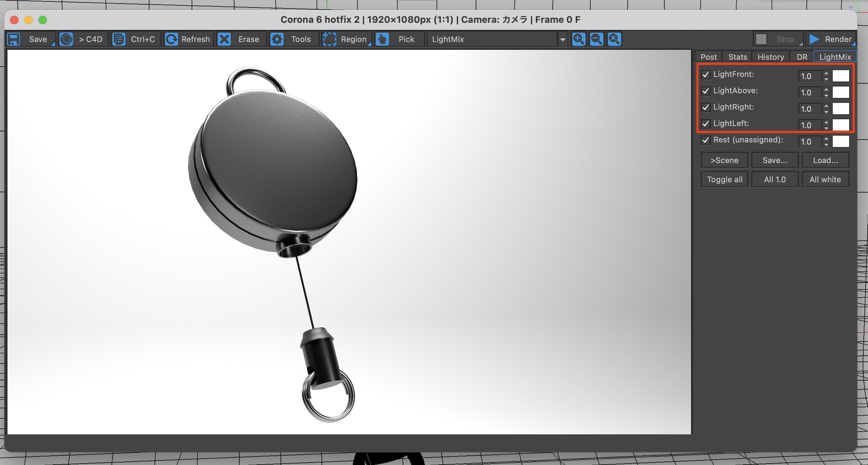The width and height of the screenshot is (868, 465).
Task: Zoom in with magnifier plus icon
Action: pos(579,39)
